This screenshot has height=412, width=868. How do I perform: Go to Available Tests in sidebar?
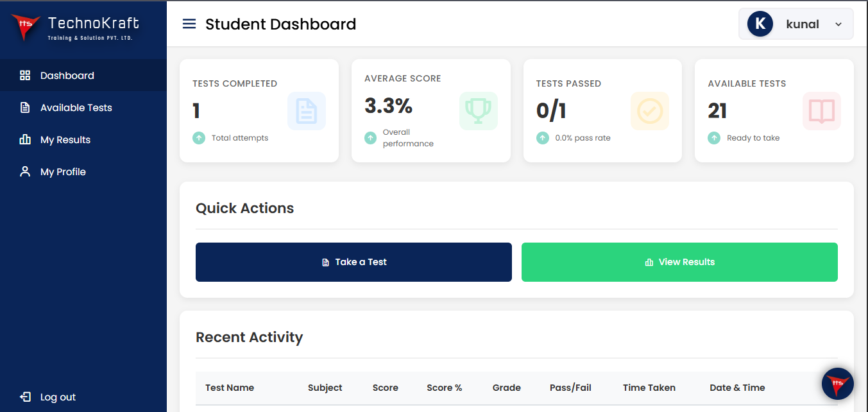pyautogui.click(x=76, y=108)
